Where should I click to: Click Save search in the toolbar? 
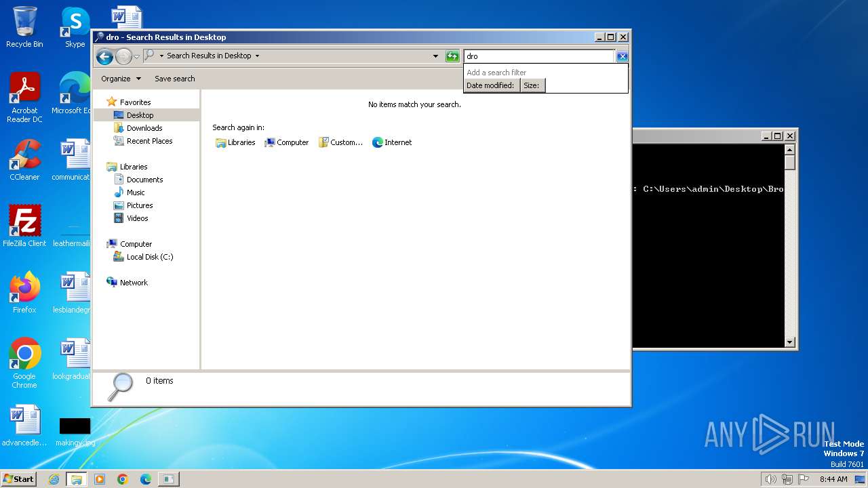tap(175, 79)
